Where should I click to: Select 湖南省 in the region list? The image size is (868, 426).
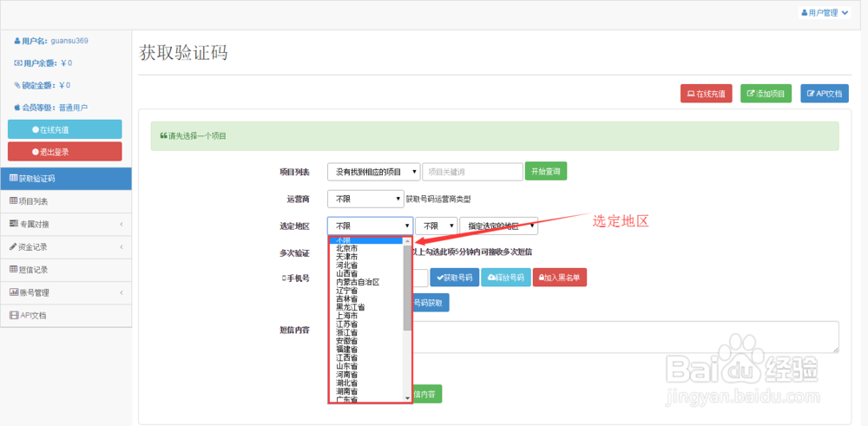click(366, 390)
